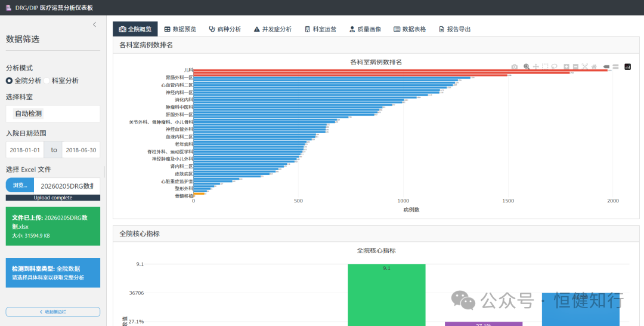Select the 科室分析 radio option
The width and height of the screenshot is (644, 326).
pyautogui.click(x=47, y=81)
